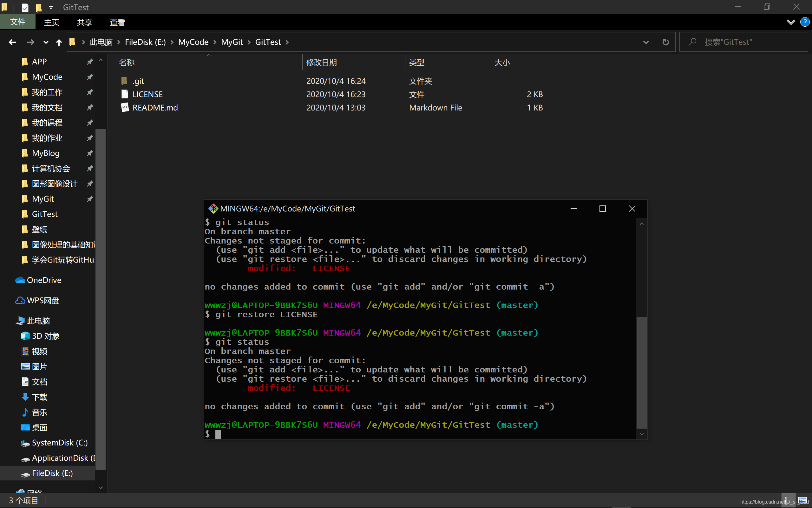Open 我的工作 folder in sidebar
The height and width of the screenshot is (508, 812).
click(x=47, y=92)
